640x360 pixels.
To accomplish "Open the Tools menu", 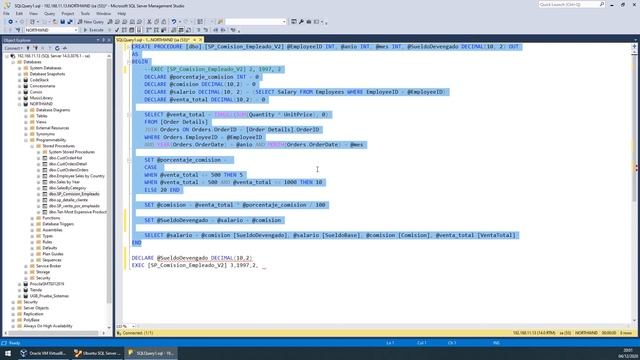I will click(85, 13).
